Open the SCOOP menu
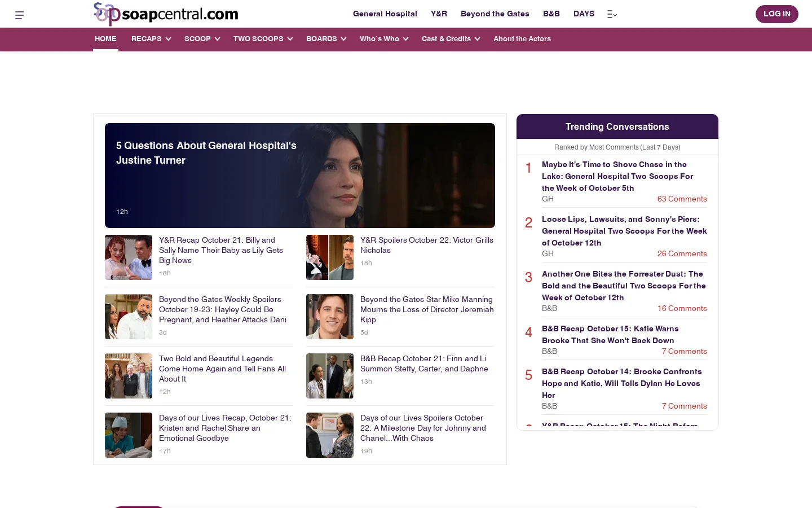The image size is (812, 508). [x=197, y=39]
